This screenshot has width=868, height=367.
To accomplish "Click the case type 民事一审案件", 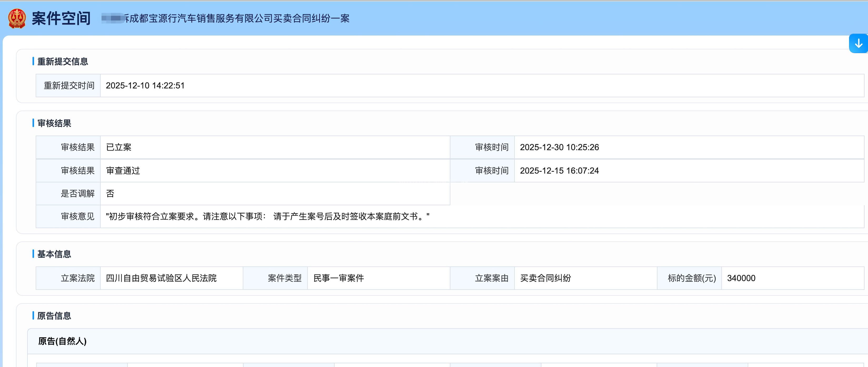I will pyautogui.click(x=338, y=278).
